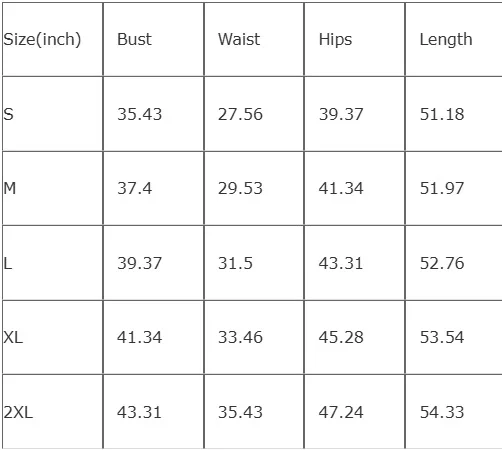Click the Length column header

[446, 40]
